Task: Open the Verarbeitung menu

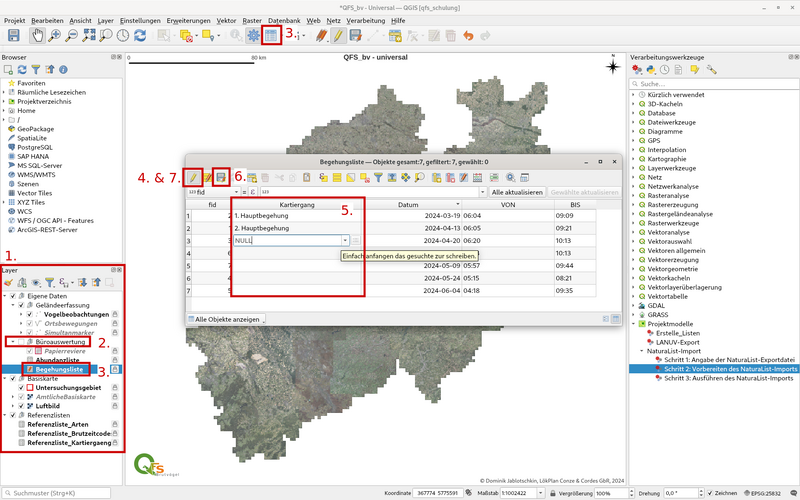Action: 366,20
